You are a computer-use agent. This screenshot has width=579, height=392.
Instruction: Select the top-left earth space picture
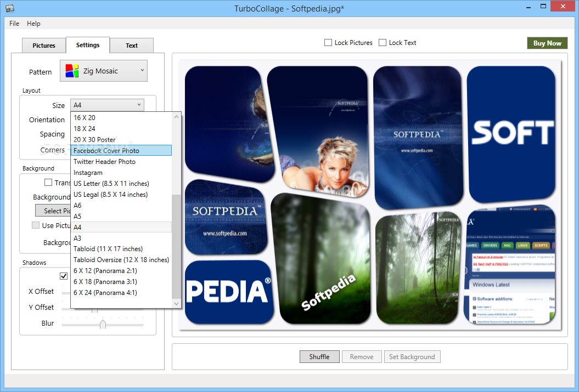click(229, 123)
